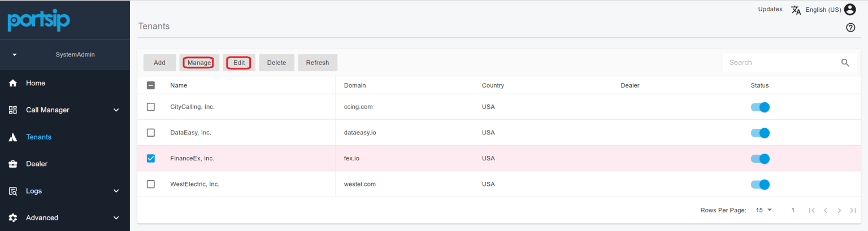This screenshot has height=231, width=868.
Task: Click the Home house icon in sidebar
Action: point(13,83)
